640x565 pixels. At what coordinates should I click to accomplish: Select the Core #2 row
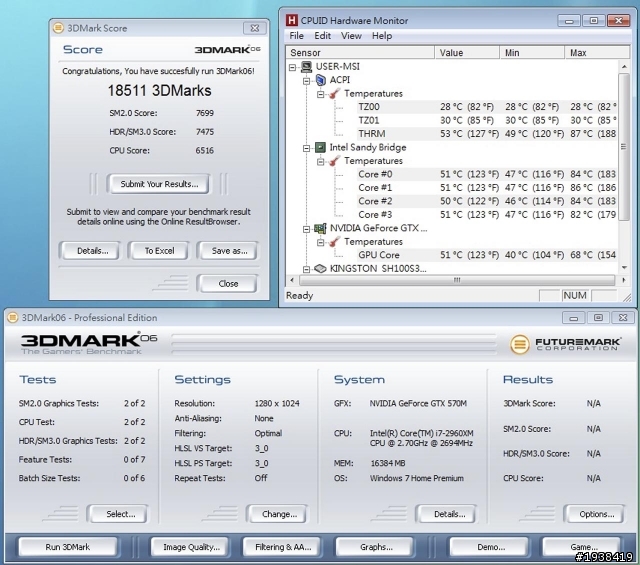coord(486,201)
